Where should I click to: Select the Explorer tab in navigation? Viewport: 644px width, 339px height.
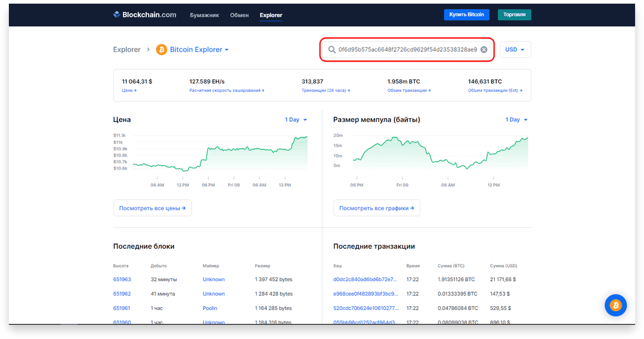pos(271,15)
